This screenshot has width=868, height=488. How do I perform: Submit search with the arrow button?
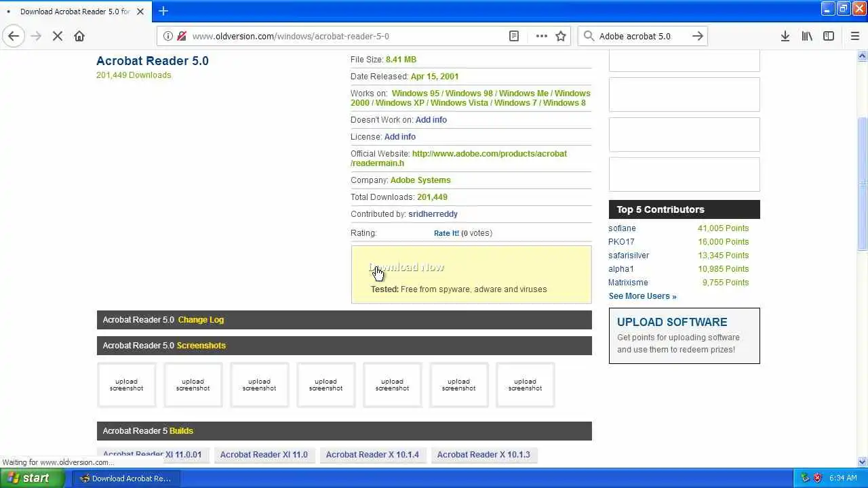pyautogui.click(x=698, y=36)
